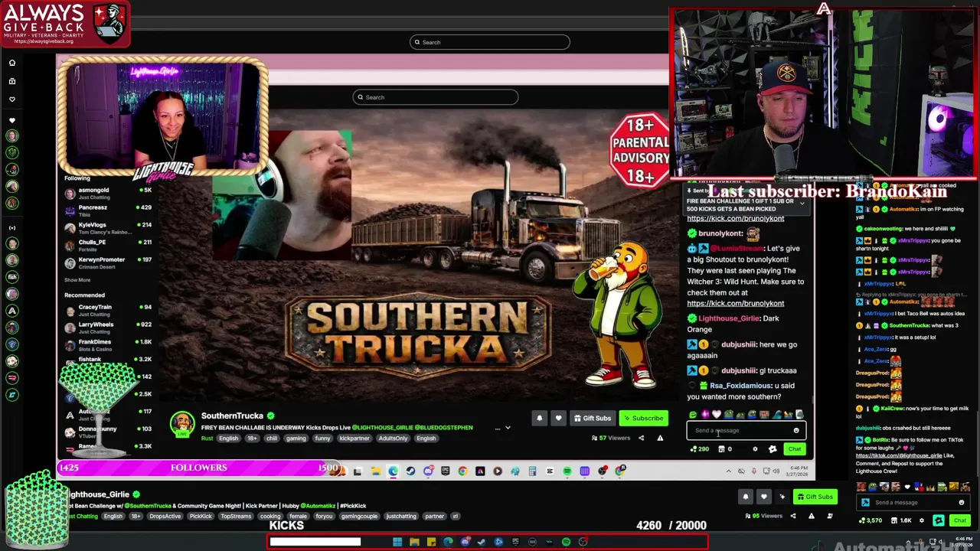Open emoji picker in Lighthouse_Girlie chat
The image size is (980, 551).
point(962,503)
